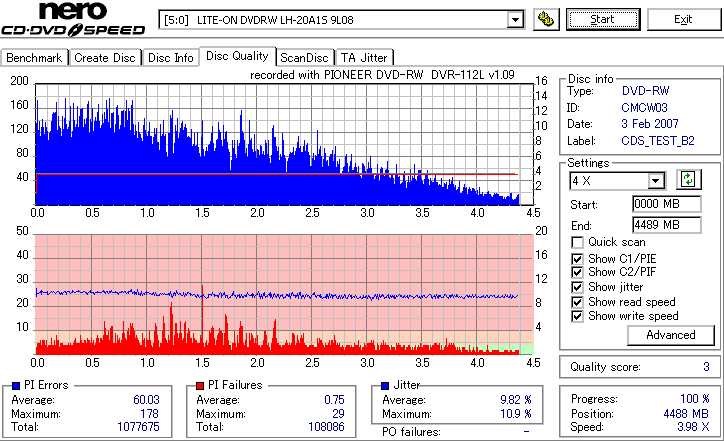724x441 pixels.
Task: Click the blue Jitter legend square
Action: coord(385,386)
